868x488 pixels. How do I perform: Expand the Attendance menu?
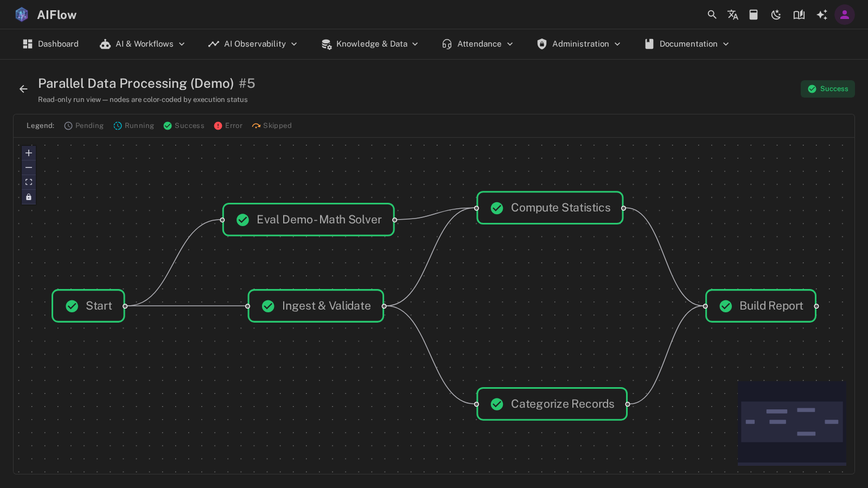[x=477, y=44]
